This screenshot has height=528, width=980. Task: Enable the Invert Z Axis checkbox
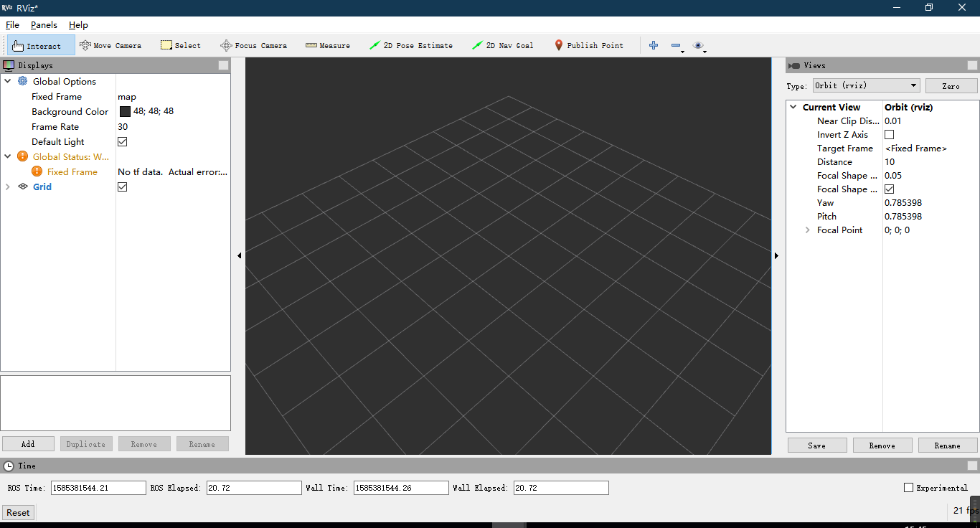890,135
